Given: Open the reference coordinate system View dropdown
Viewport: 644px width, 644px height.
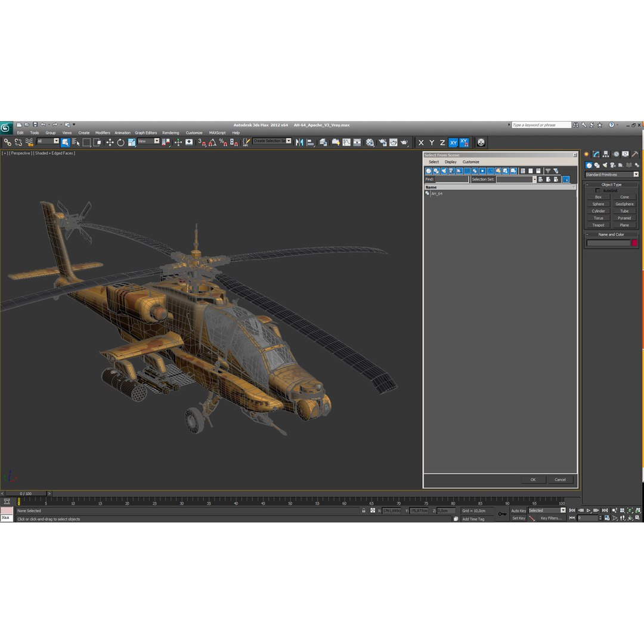Looking at the screenshot, I should point(148,141).
